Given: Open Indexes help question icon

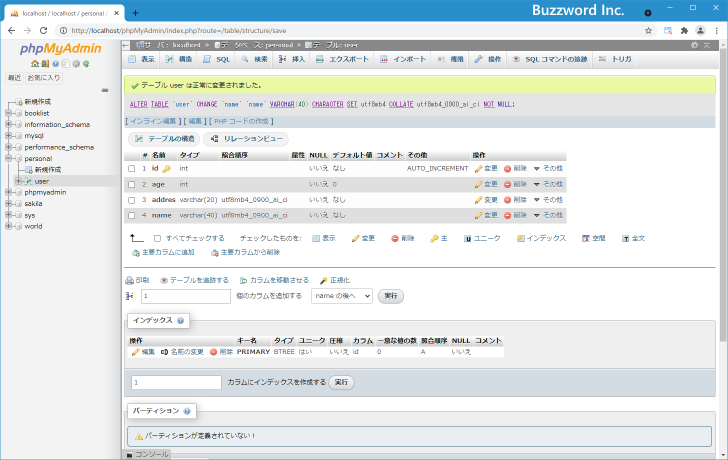Looking at the screenshot, I should tap(181, 321).
